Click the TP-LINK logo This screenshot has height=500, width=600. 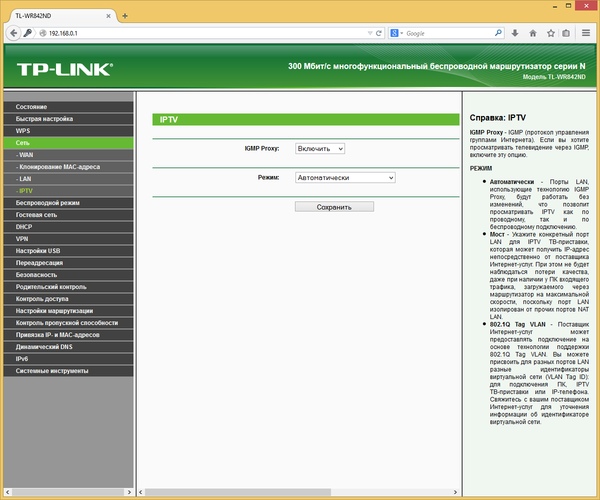[65, 70]
